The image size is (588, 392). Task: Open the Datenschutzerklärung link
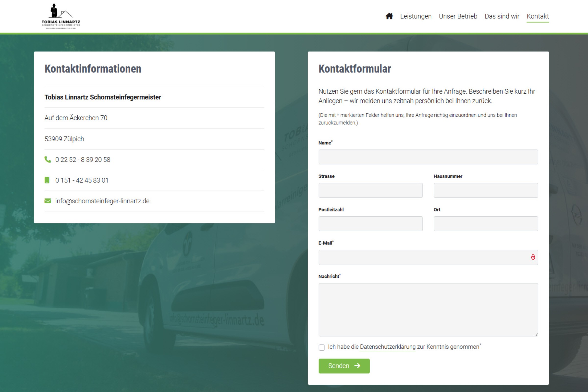point(388,347)
